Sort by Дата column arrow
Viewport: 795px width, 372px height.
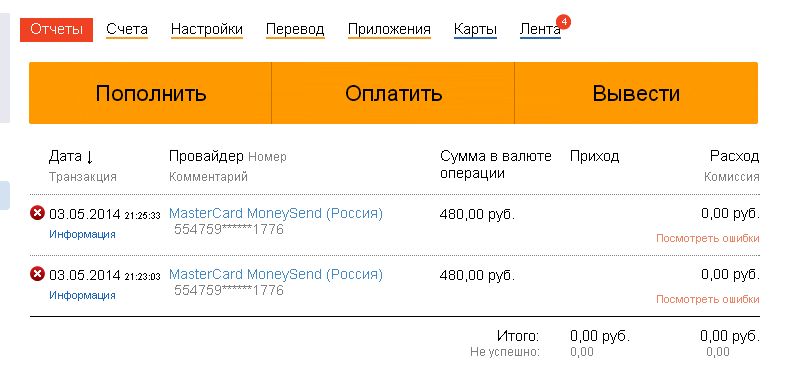tap(90, 157)
